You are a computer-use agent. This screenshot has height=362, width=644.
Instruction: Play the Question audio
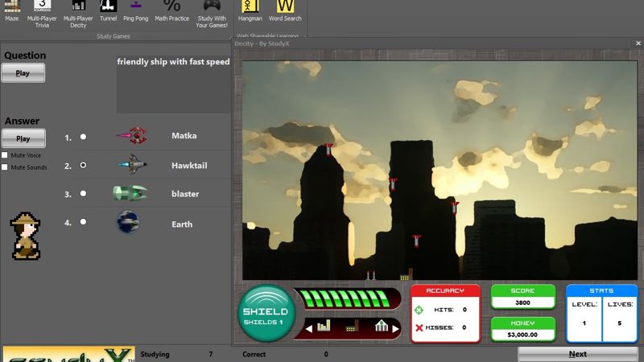[23, 73]
